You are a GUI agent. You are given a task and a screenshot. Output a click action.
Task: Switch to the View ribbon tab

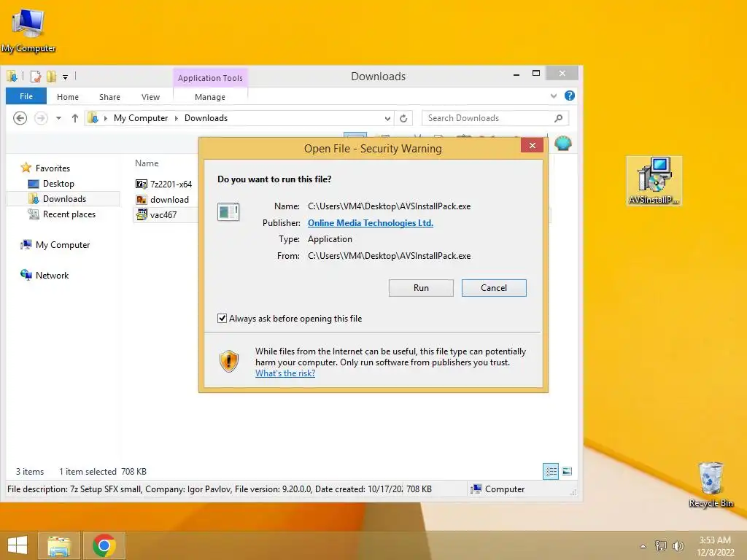(x=150, y=97)
